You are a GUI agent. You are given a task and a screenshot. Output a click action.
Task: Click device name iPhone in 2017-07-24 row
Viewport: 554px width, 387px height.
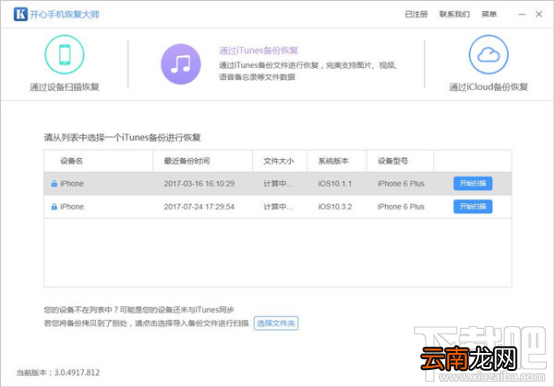(72, 207)
